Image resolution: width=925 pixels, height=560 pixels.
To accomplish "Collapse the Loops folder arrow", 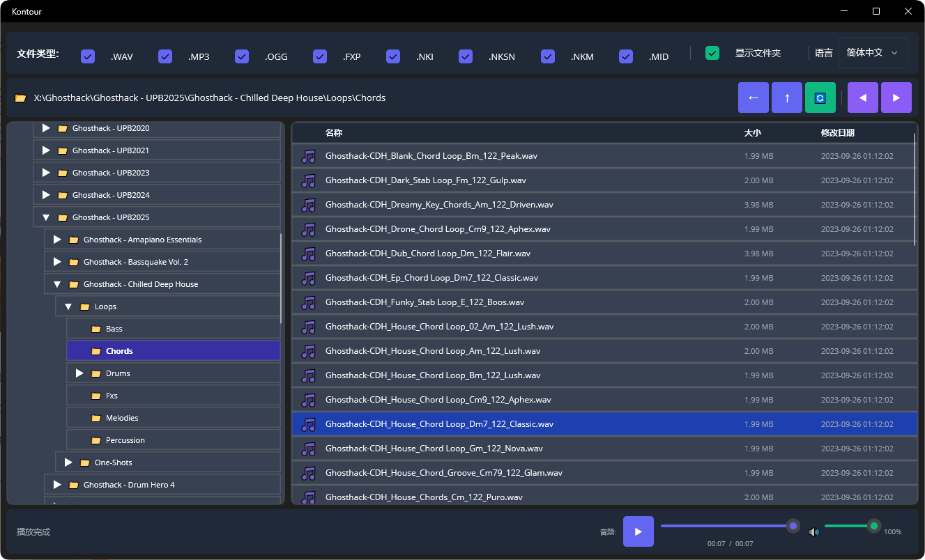I will coord(68,306).
